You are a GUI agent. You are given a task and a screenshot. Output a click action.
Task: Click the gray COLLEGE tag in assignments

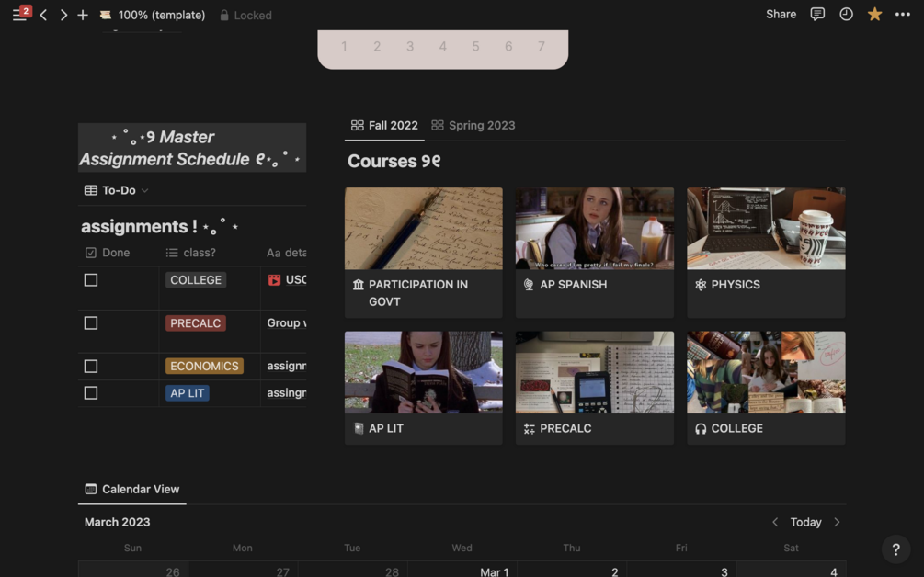[x=196, y=280]
